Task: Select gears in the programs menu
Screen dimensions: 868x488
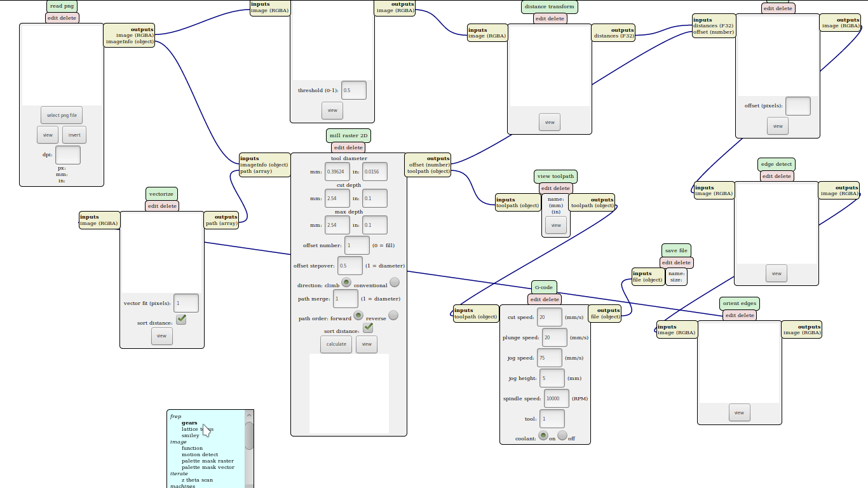Action: (x=189, y=423)
